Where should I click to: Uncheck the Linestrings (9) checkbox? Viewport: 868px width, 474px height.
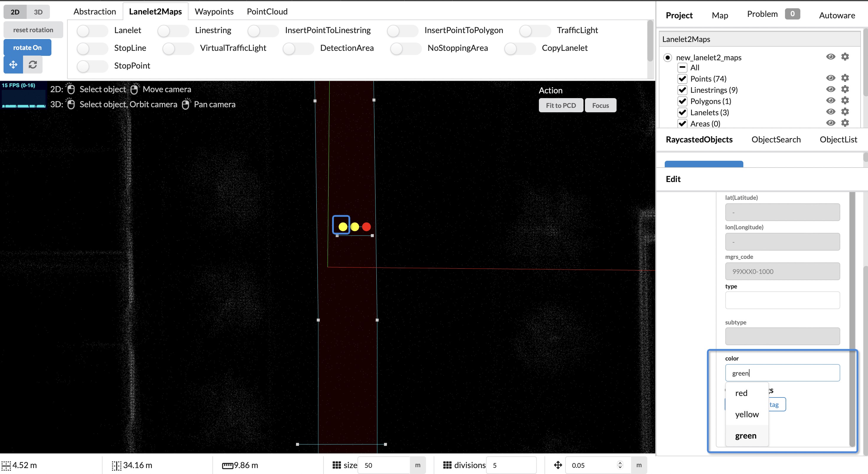pos(683,90)
